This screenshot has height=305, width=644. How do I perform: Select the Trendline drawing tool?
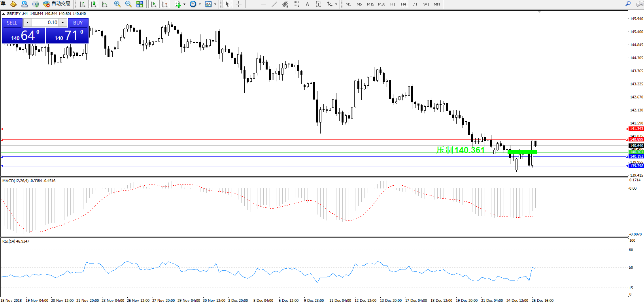point(274,4)
